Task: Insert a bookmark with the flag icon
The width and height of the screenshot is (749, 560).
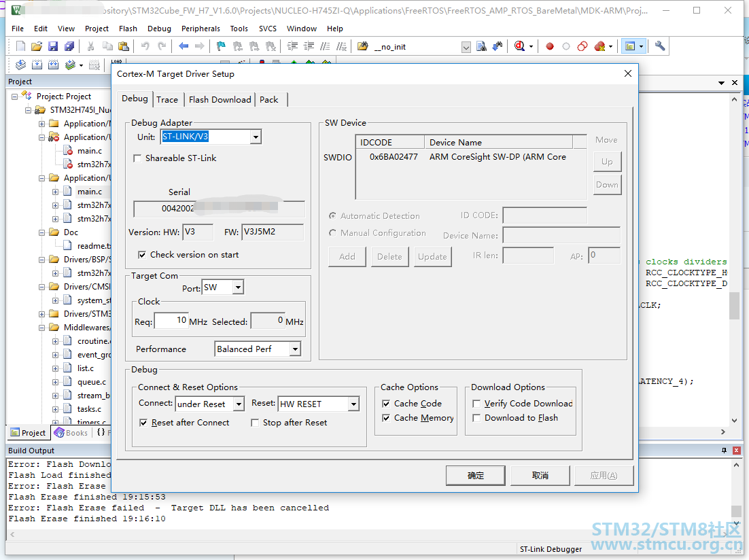Action: point(221,46)
